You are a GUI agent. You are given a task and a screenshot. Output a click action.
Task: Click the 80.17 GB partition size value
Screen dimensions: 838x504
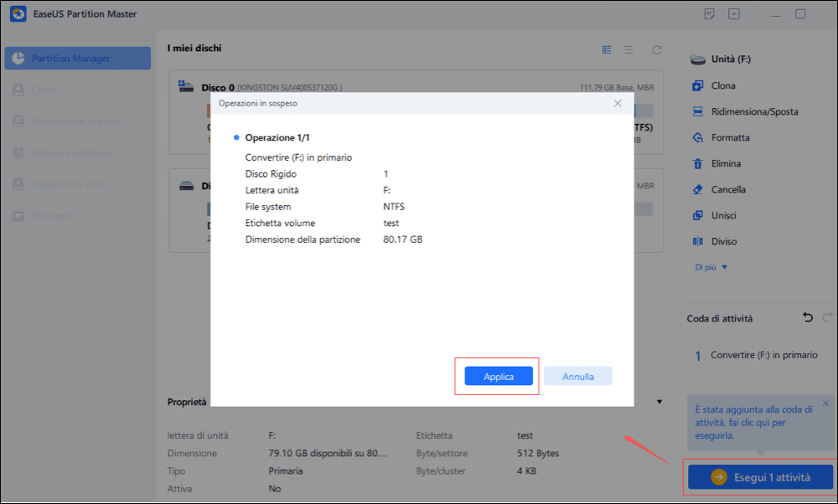[402, 239]
